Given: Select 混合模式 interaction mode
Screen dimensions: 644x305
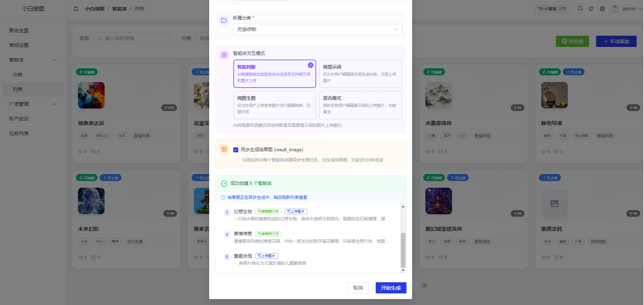Looking at the screenshot, I should [x=360, y=105].
